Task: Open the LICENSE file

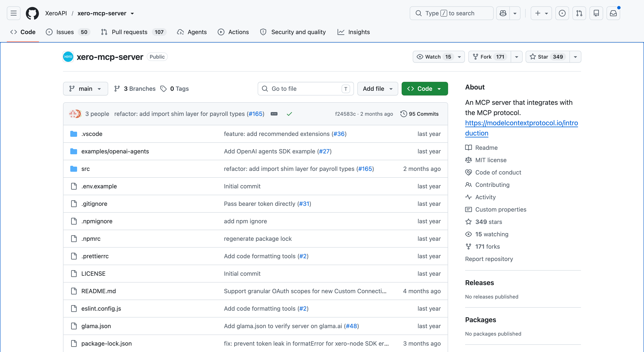Action: (x=93, y=274)
